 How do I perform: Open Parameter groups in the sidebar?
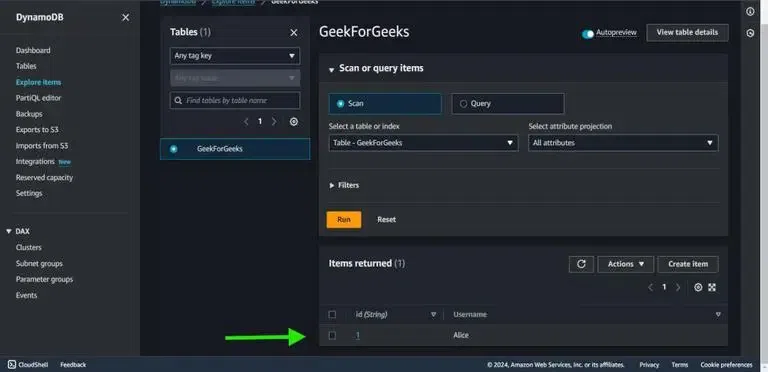point(44,279)
